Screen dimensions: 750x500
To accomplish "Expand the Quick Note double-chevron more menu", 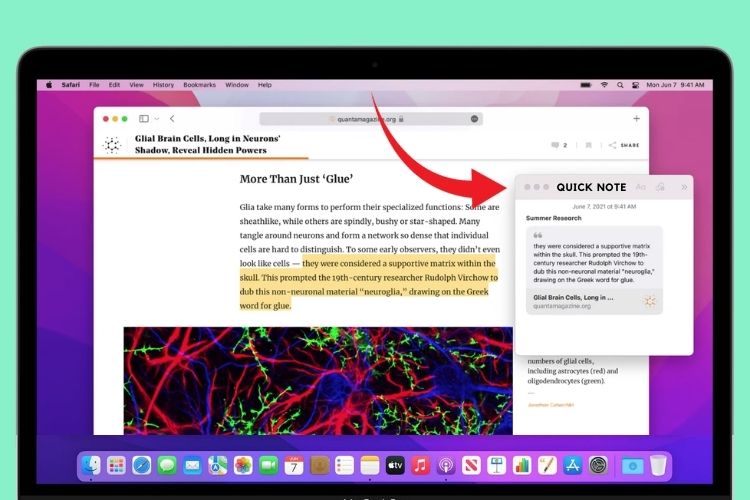I will pos(684,187).
